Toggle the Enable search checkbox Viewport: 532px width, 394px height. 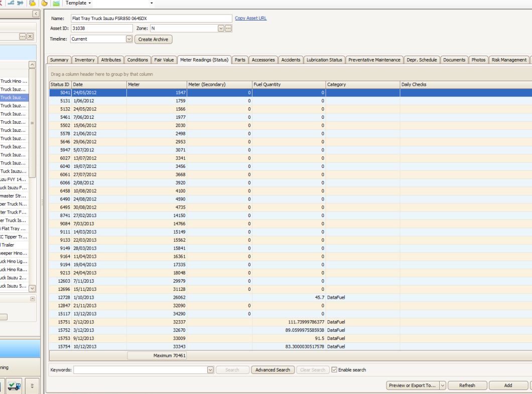coord(334,370)
